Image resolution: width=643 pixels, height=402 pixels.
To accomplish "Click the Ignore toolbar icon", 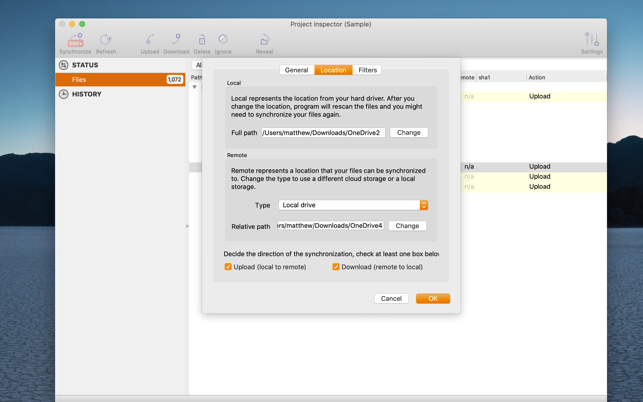I will (x=223, y=39).
